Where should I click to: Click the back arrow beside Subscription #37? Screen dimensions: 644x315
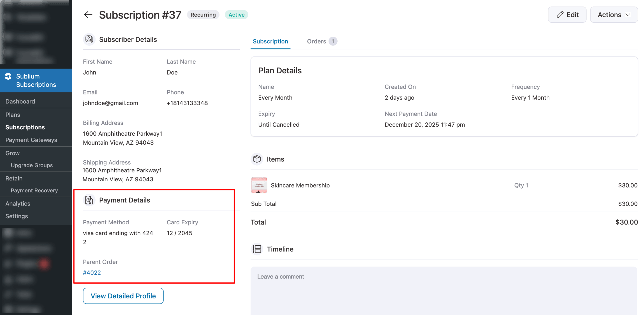(88, 15)
